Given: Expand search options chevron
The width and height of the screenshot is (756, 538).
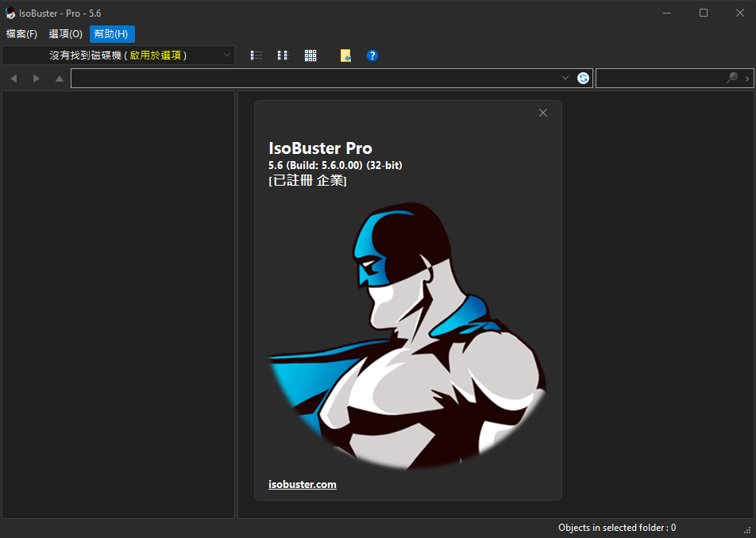Looking at the screenshot, I should pyautogui.click(x=747, y=79).
